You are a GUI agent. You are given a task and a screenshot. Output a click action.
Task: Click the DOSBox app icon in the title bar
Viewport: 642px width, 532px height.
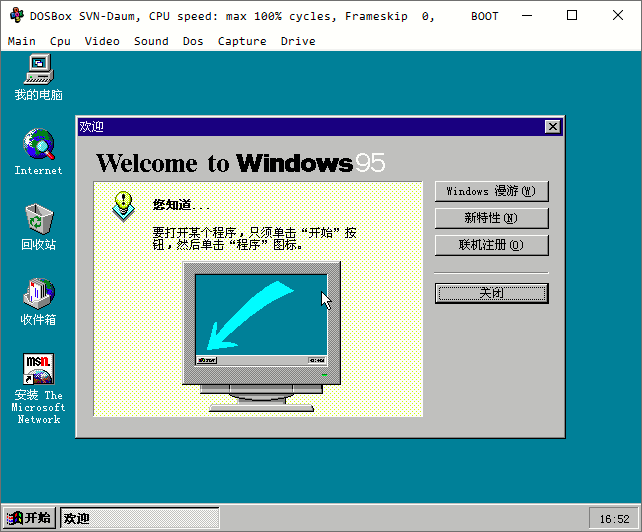[17, 16]
